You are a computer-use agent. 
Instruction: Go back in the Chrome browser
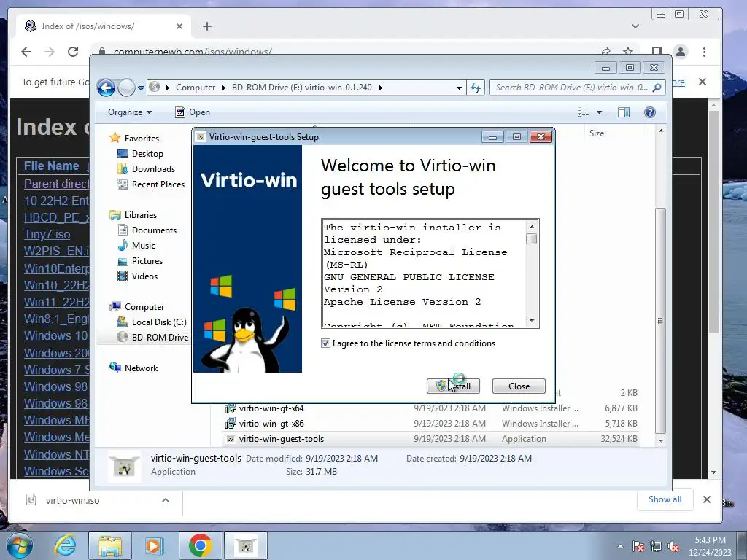coord(26,52)
